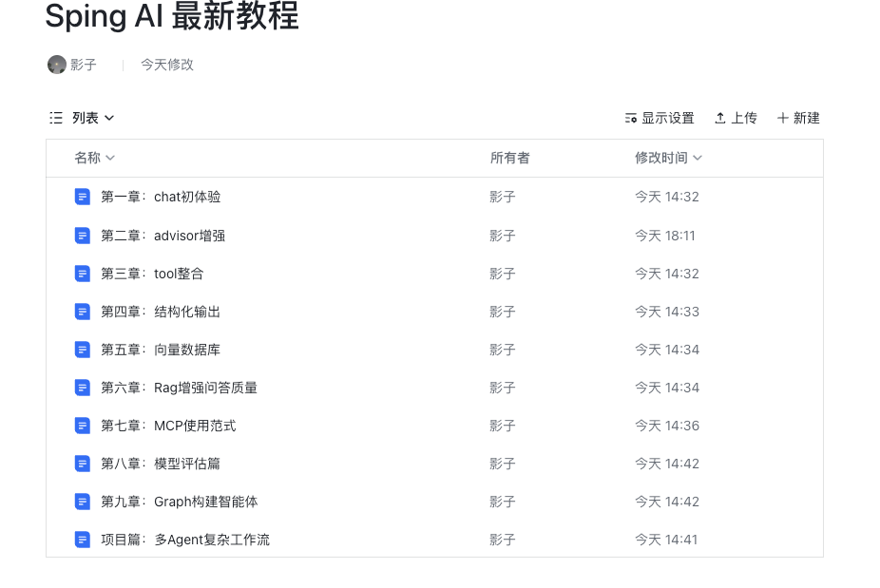Image resolution: width=880 pixels, height=588 pixels.
Task: Click the document icon for 第六章 Rag增强问答质量
Action: pos(83,388)
